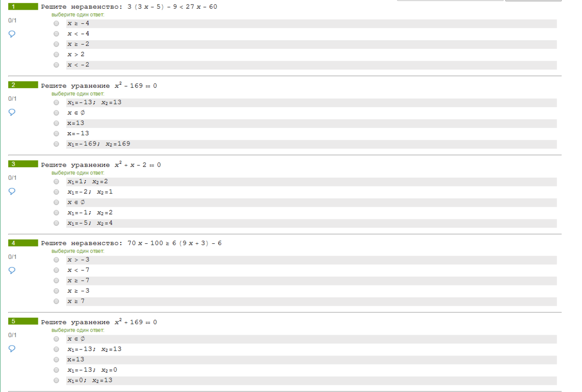Image resolution: width=582 pixels, height=392 pixels.
Task: Select x=13 in question 5
Action: pyautogui.click(x=56, y=360)
